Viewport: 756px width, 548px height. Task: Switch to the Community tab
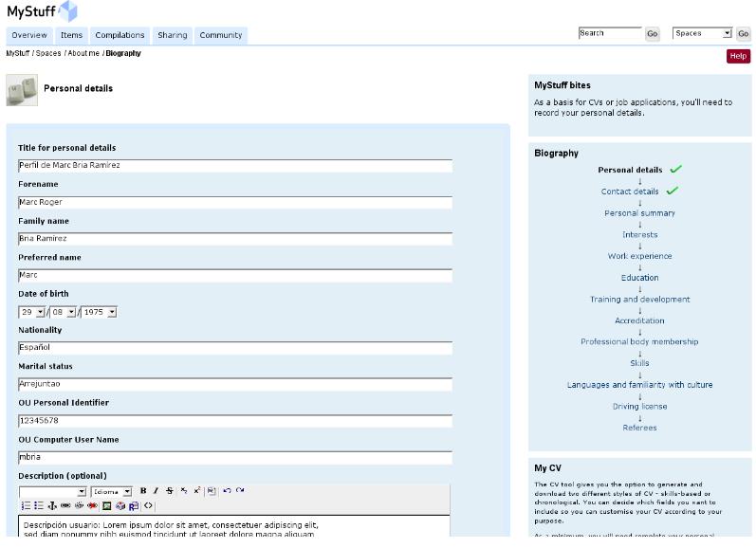220,35
